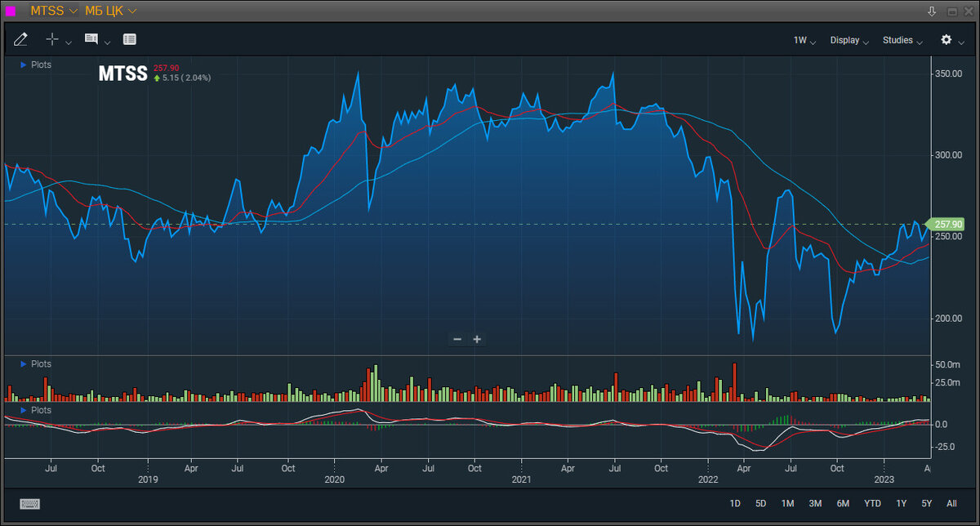Screen dimensions: 980x526
Task: Click the settings gear icon
Action: [947, 39]
